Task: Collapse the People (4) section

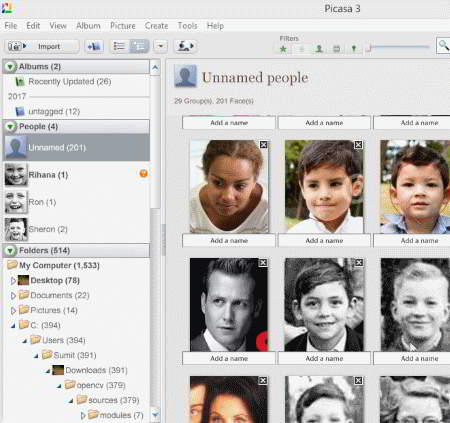Action: [x=10, y=127]
